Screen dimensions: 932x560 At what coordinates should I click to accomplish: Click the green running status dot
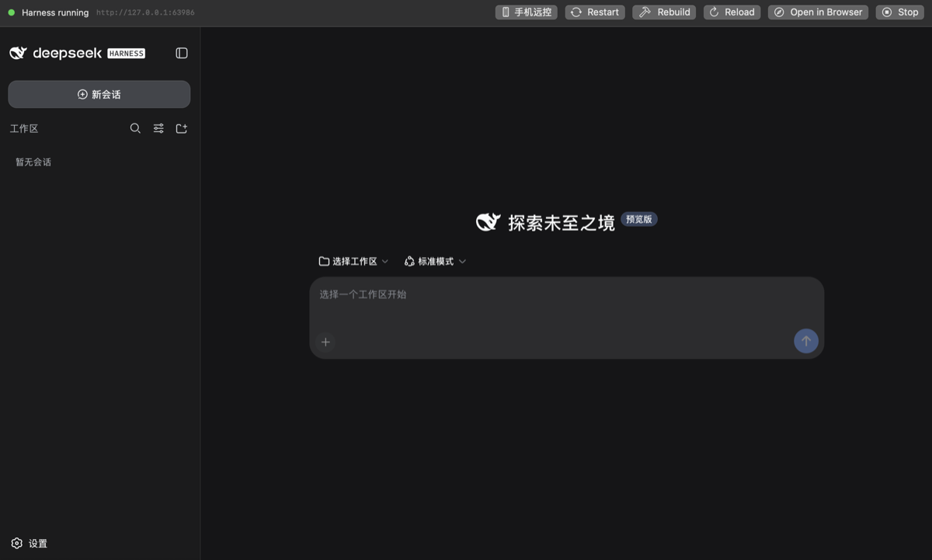point(11,12)
